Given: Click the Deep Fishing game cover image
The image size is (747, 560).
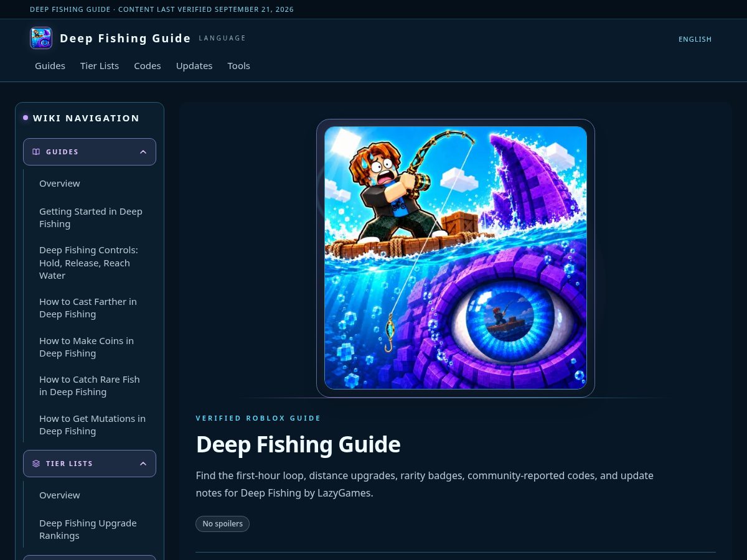Looking at the screenshot, I should 456,258.
